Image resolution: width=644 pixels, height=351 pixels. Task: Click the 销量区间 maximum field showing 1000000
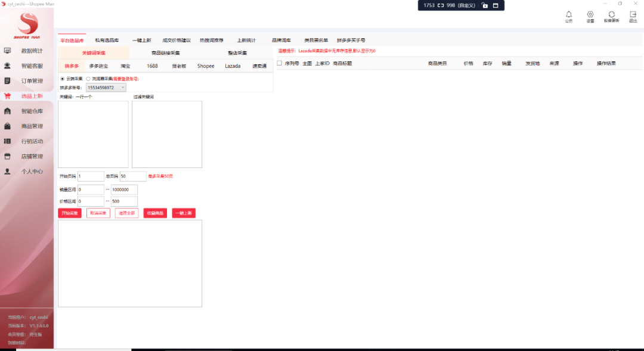click(125, 190)
